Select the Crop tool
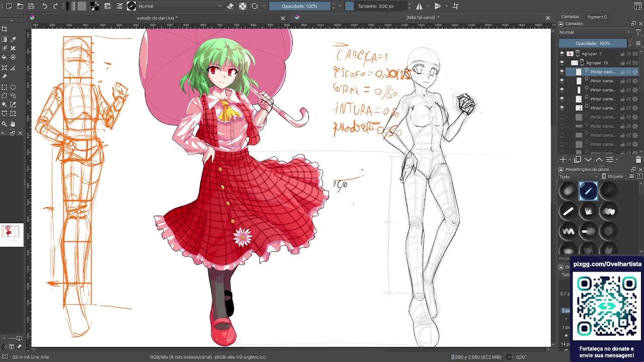 click(x=5, y=29)
